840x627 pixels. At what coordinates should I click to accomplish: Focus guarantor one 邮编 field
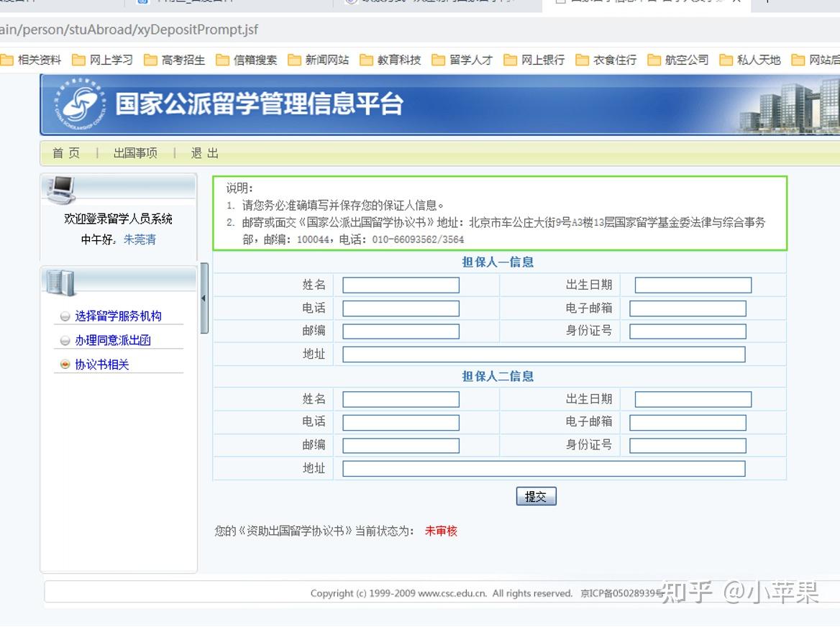click(401, 331)
